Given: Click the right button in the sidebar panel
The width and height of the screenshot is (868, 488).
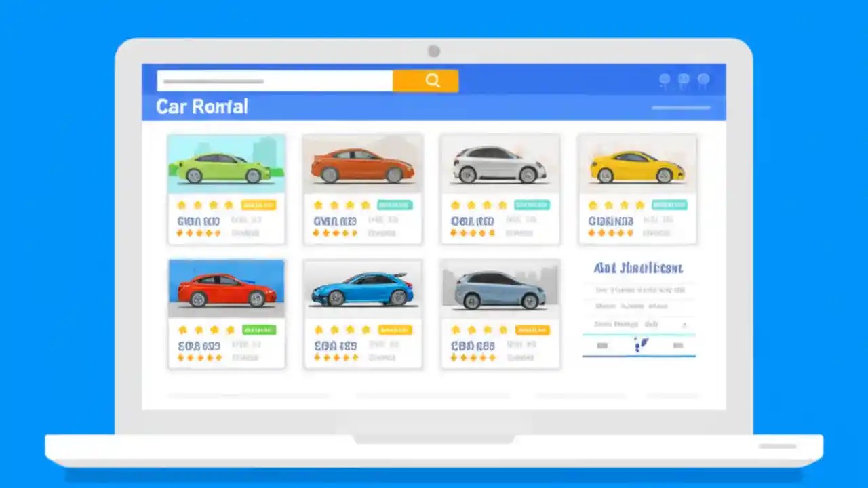Looking at the screenshot, I should tap(678, 346).
